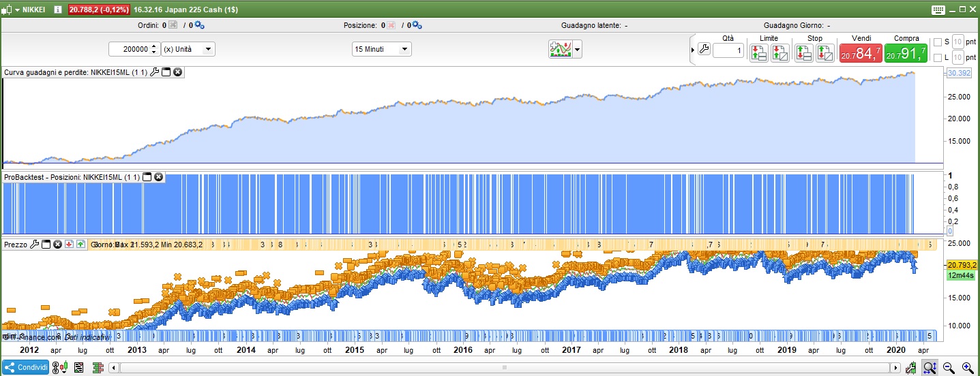Close the Prezzo price panel

58,244
